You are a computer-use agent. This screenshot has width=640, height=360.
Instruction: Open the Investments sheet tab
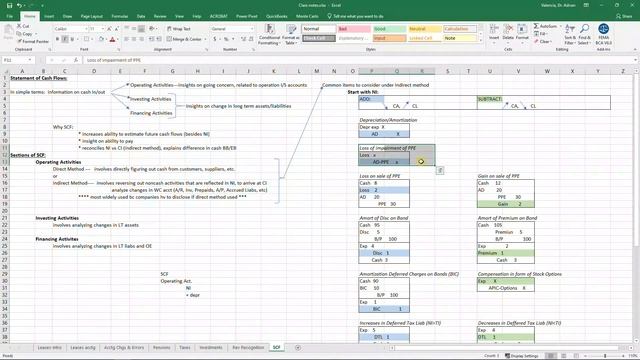[x=211, y=347]
